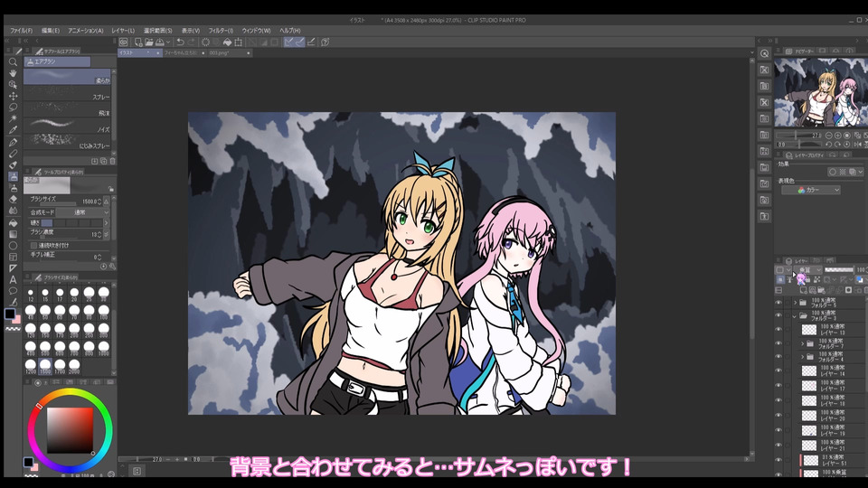Expand the フォルダー 5 folder
Viewport: 868px width, 488px height.
pyautogui.click(x=796, y=303)
